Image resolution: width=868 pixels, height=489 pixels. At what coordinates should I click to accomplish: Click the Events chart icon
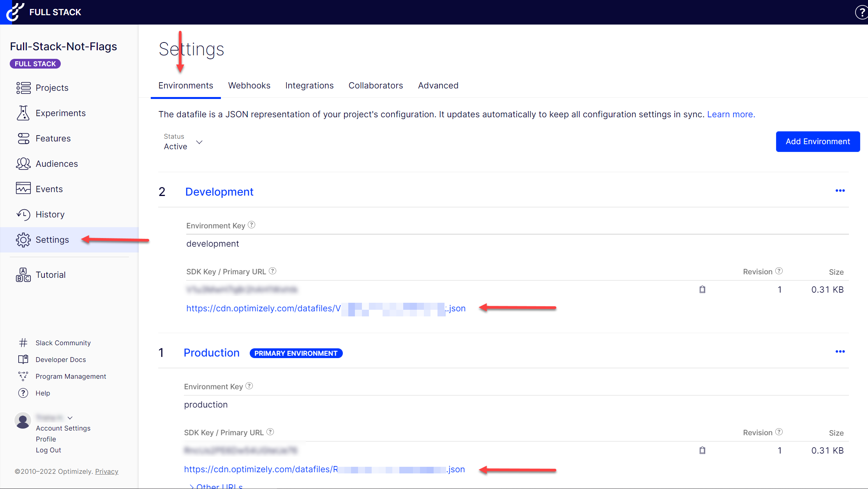click(23, 189)
